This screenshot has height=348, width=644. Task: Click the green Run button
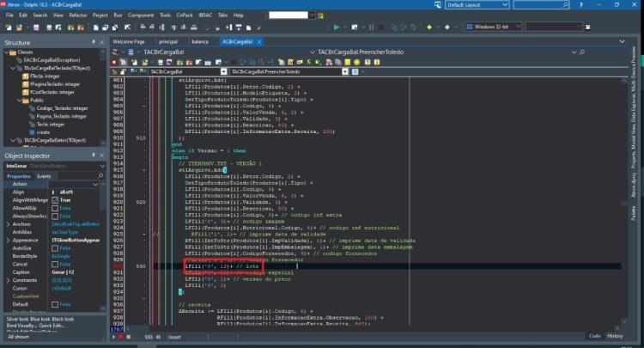(337, 27)
